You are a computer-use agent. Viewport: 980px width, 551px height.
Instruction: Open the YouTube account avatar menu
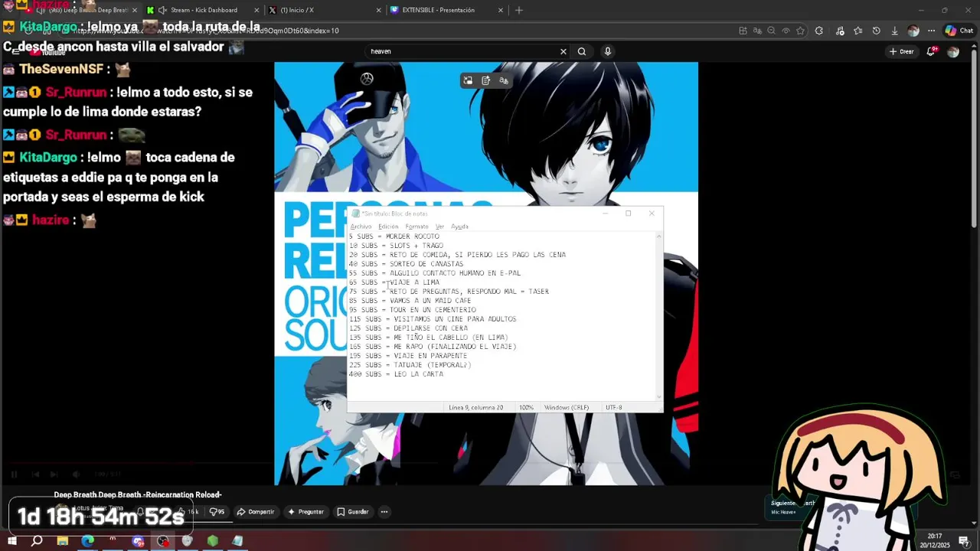point(953,51)
